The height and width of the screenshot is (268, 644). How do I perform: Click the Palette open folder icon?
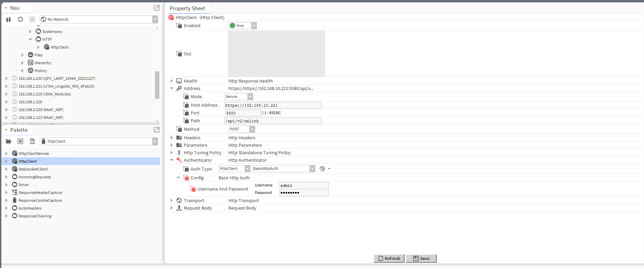[x=8, y=141]
